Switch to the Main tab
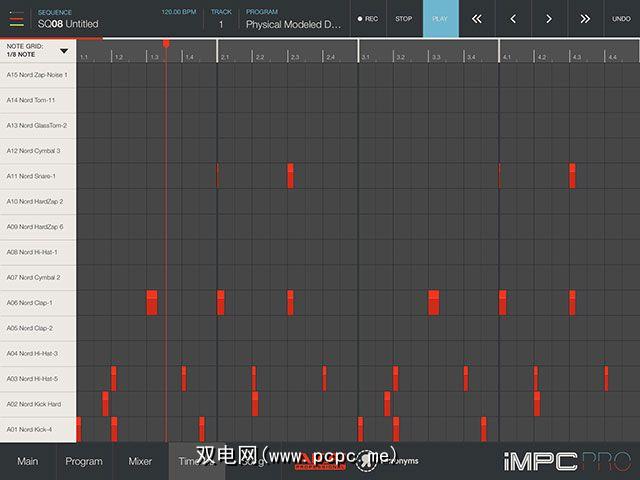The image size is (640, 480). pos(27,461)
